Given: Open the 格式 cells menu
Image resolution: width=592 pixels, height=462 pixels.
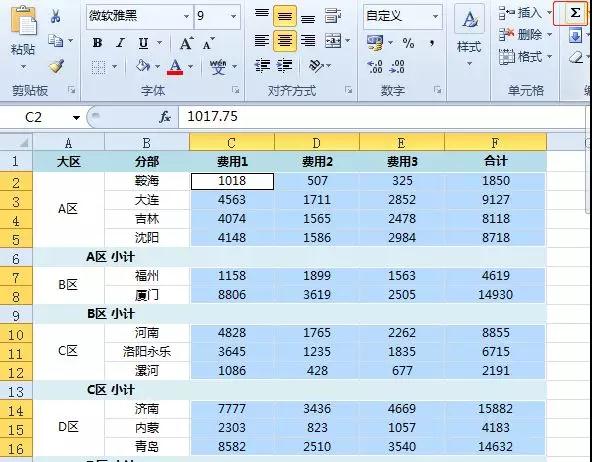Looking at the screenshot, I should (524, 57).
